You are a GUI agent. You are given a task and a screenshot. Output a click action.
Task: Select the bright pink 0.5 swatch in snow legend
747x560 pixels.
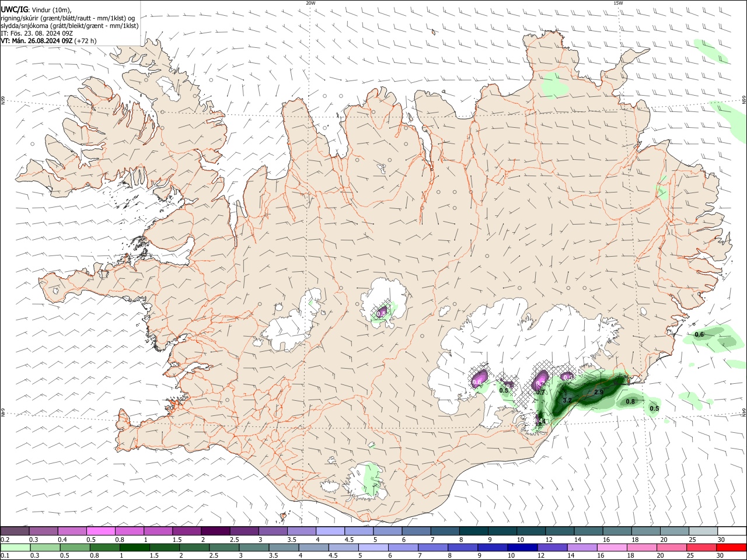101,531
